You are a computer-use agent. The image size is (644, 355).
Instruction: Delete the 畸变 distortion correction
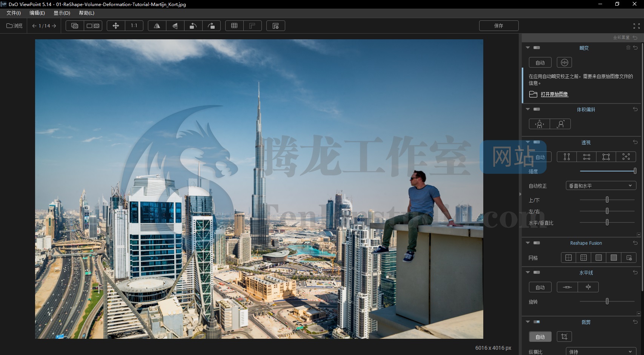(628, 48)
